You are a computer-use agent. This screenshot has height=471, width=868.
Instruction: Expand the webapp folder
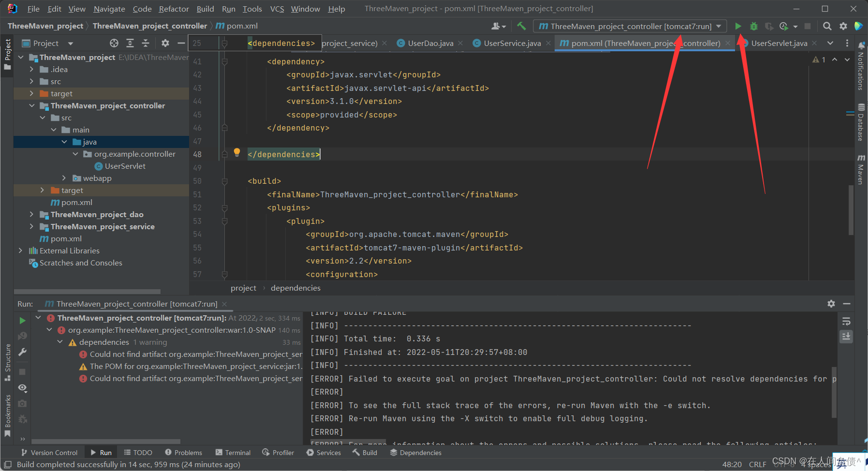click(64, 178)
